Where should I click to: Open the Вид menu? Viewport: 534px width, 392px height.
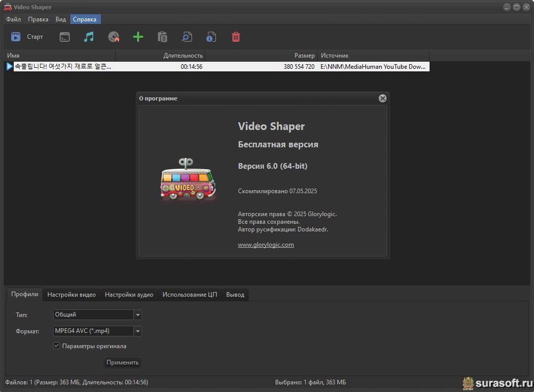pos(61,19)
